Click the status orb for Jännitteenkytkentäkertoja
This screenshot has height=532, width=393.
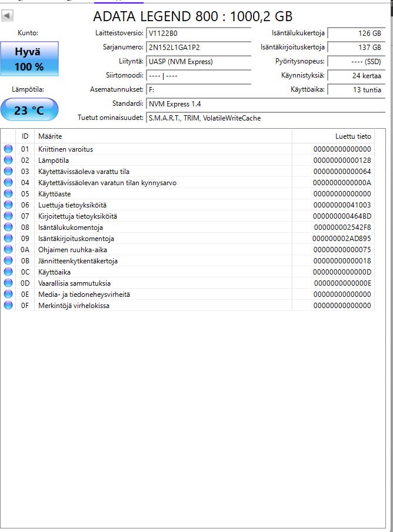pos(8,260)
